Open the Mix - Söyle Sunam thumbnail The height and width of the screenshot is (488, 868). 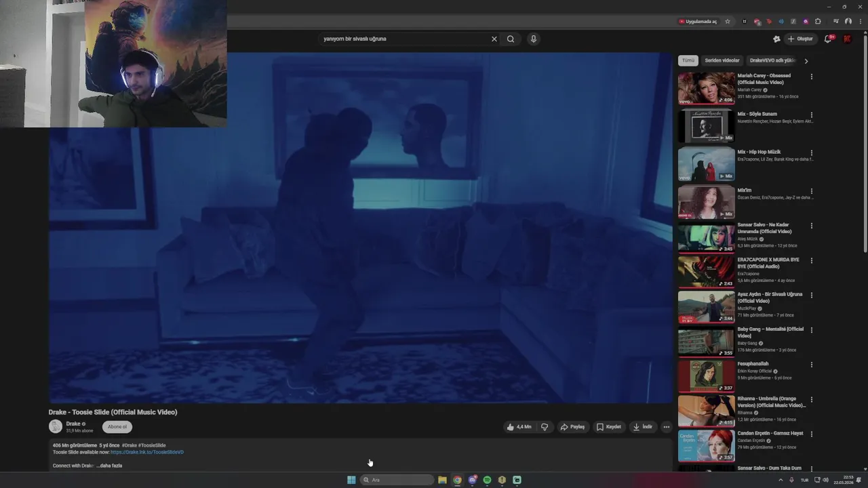tap(706, 126)
